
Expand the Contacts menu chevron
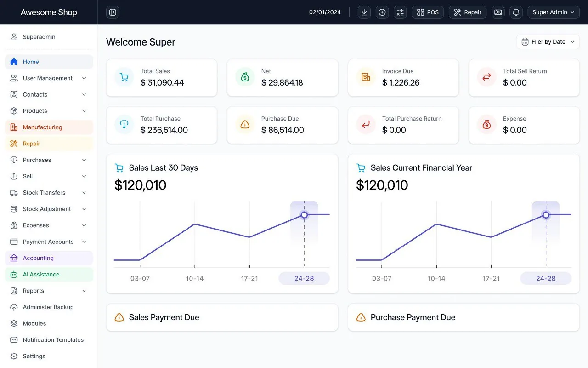click(x=84, y=95)
